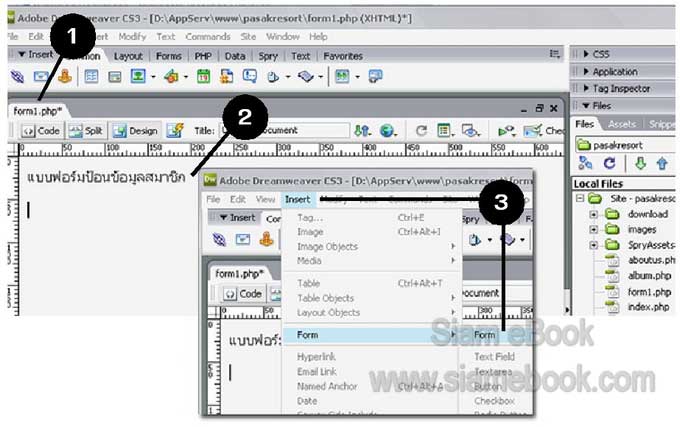Open the Site menu
680x427 pixels.
248,36
